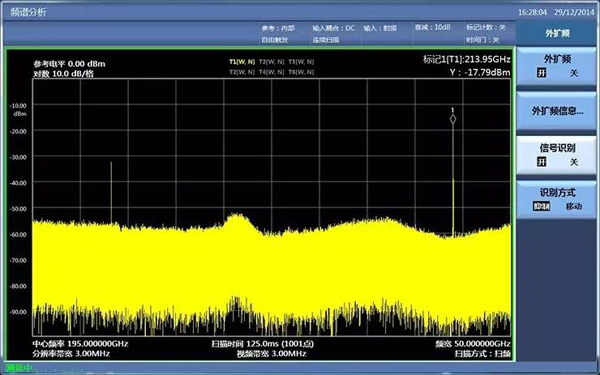This screenshot has width=600, height=375.
Task: Choose 移动 as the 识别方式
Action: (574, 207)
